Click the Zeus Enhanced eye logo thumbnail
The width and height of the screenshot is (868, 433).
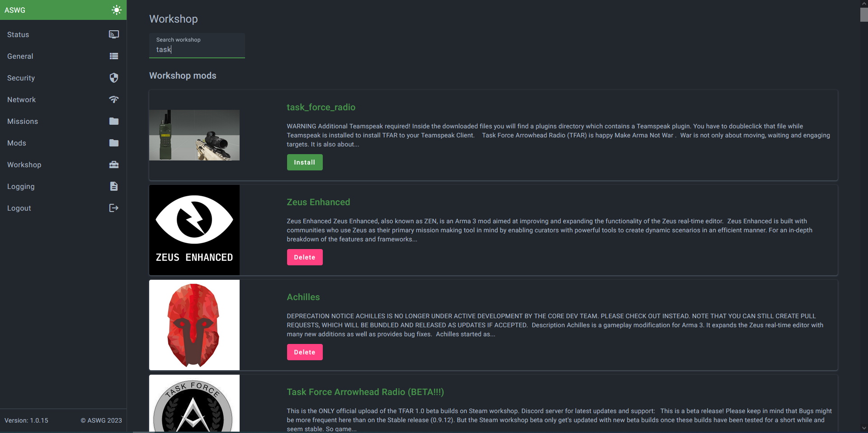tap(194, 230)
